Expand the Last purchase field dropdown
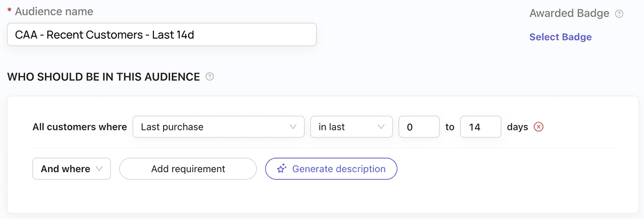 point(218,127)
